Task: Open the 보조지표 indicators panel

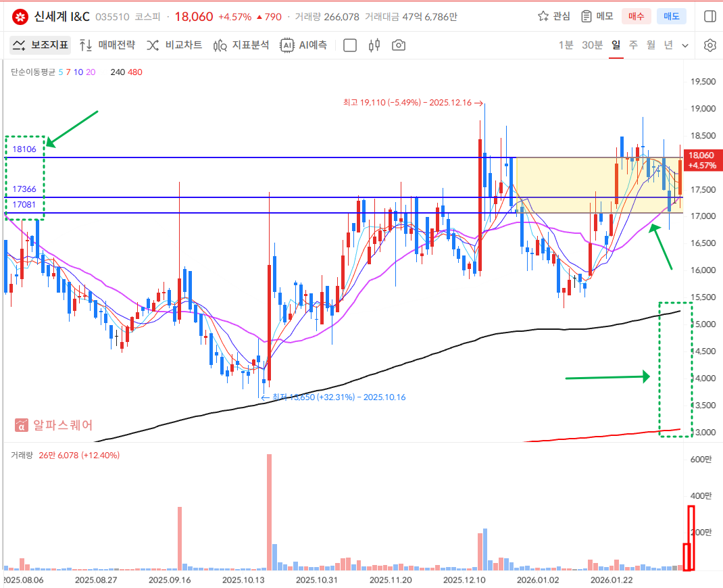Action: click(x=41, y=45)
